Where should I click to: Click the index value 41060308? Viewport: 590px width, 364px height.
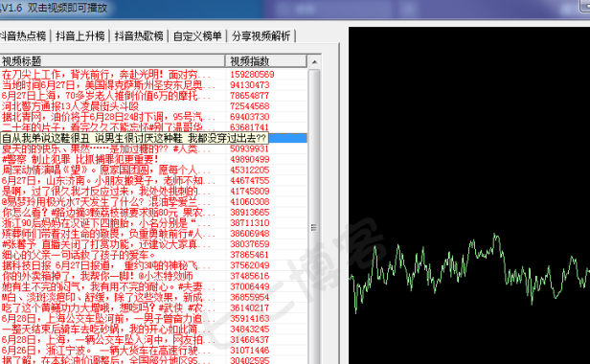pos(250,201)
